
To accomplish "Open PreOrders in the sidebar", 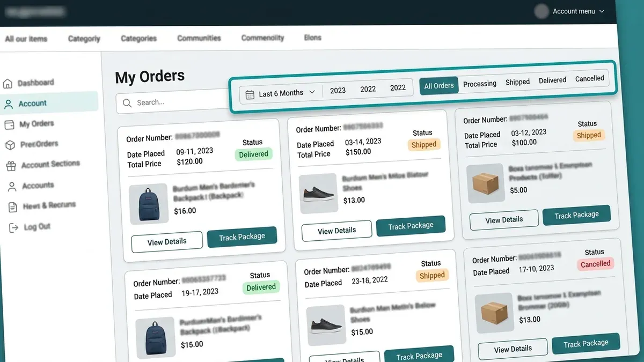I will [x=39, y=144].
